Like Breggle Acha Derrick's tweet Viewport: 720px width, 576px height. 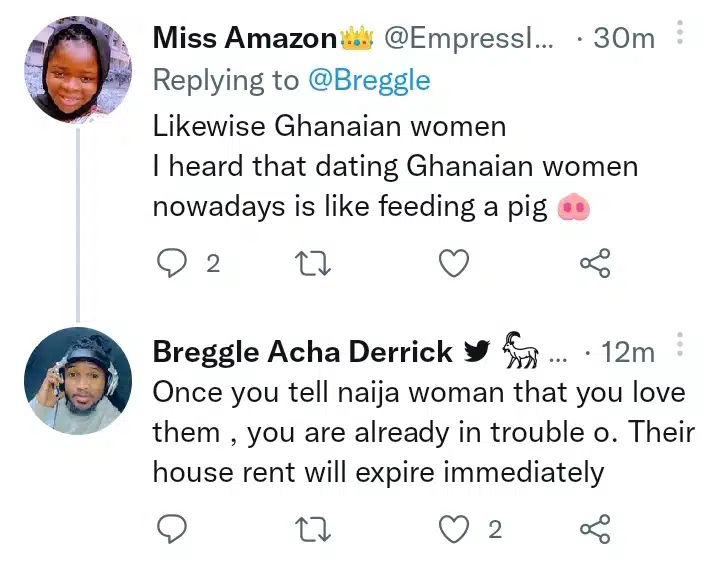pos(455,529)
